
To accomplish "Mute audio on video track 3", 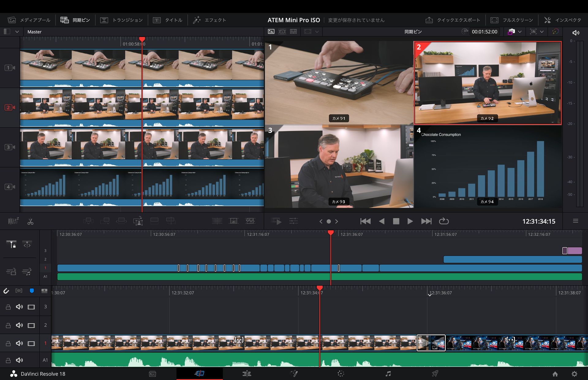I will click(x=19, y=307).
